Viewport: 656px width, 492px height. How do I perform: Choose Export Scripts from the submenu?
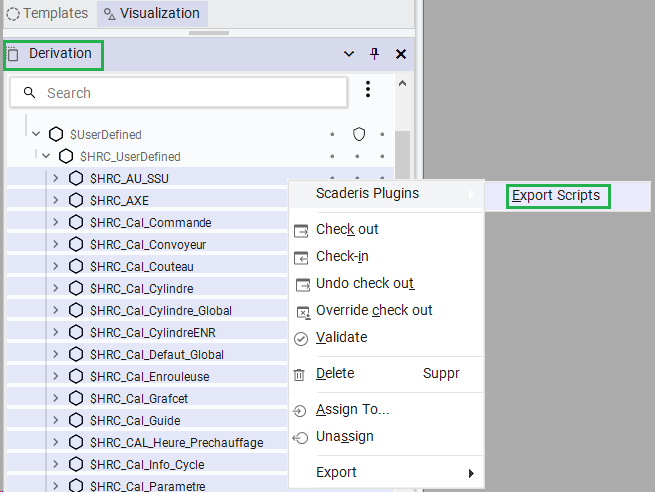557,195
